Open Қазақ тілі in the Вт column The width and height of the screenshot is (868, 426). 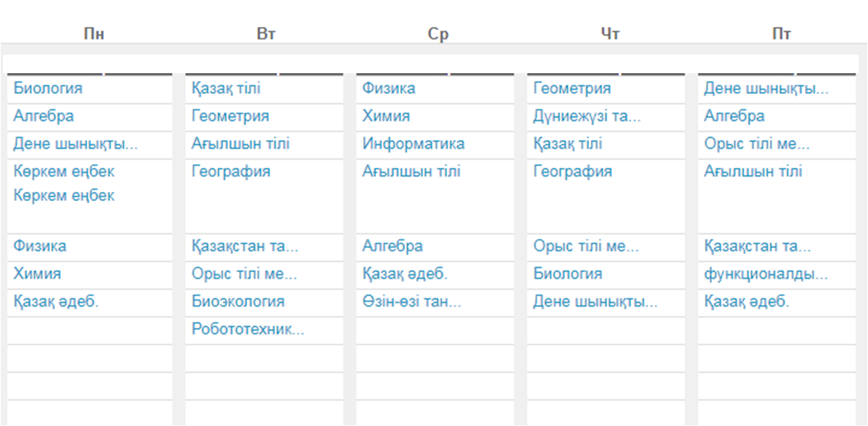[x=226, y=89]
